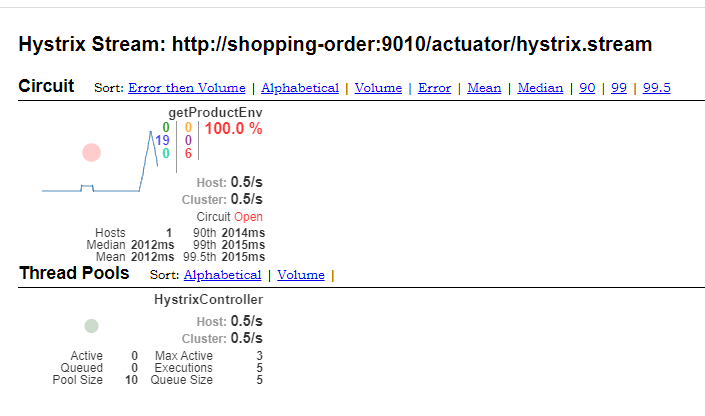Image resolution: width=705 pixels, height=416 pixels.
Task: Click the circuit Host 0.5/s rate
Action: (x=246, y=182)
